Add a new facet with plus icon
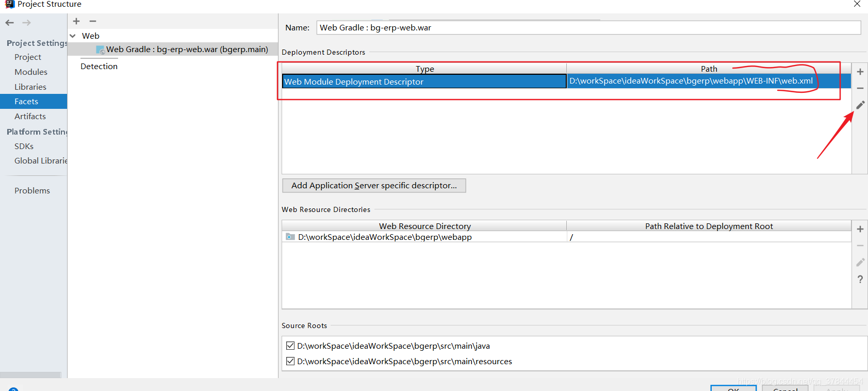 (76, 21)
